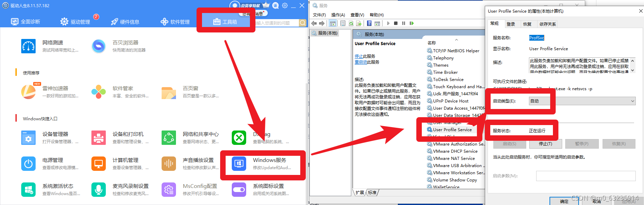Click the 会员享特权 membership banner

click(x=250, y=5)
